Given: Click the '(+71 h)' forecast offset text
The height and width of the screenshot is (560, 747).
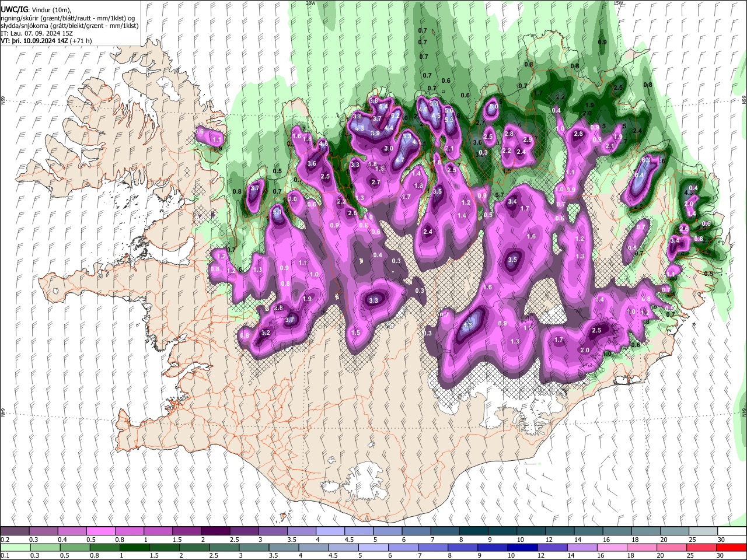Looking at the screenshot, I should tap(81, 41).
